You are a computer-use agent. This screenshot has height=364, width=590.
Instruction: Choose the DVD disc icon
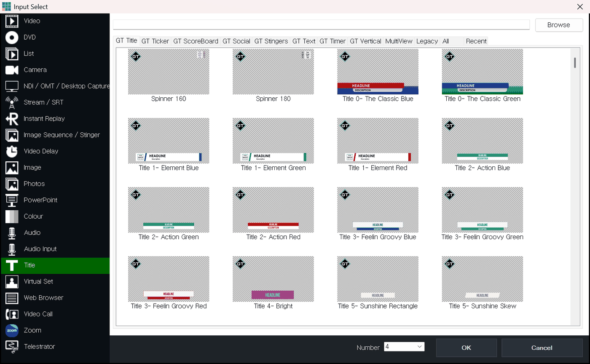click(12, 37)
